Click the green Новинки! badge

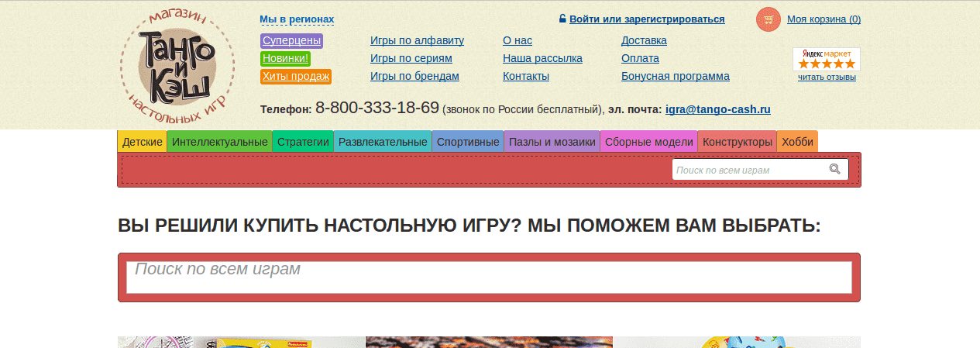click(x=286, y=58)
